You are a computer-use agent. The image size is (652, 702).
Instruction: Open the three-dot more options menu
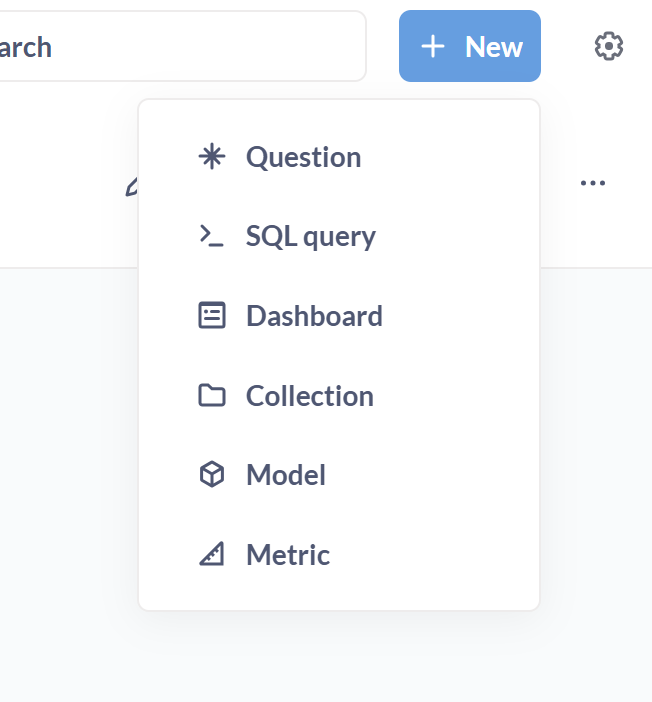tap(593, 183)
